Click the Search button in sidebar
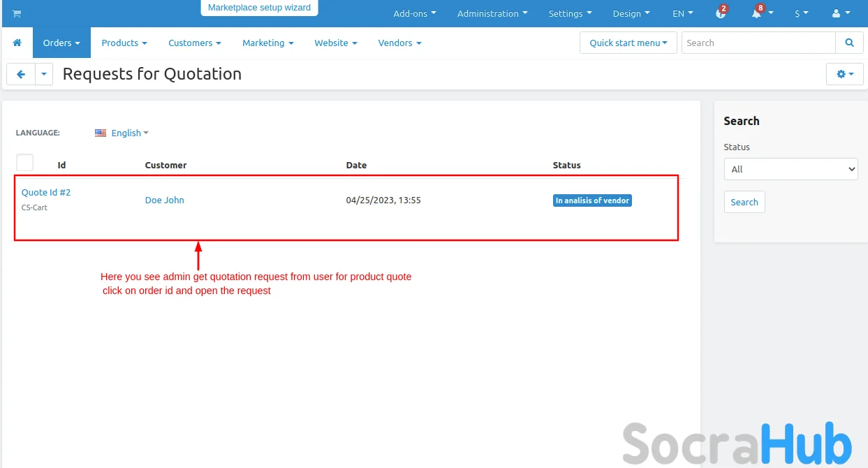The width and height of the screenshot is (868, 468). (744, 202)
